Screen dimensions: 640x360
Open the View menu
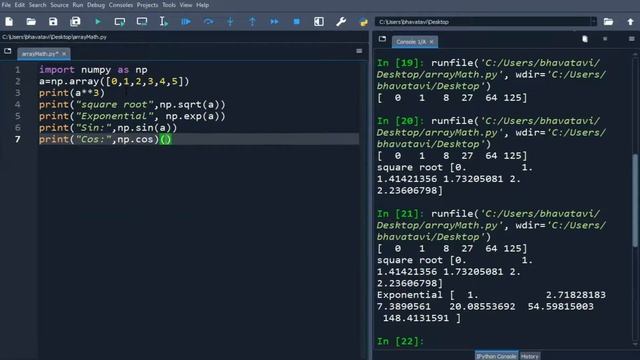186,5
